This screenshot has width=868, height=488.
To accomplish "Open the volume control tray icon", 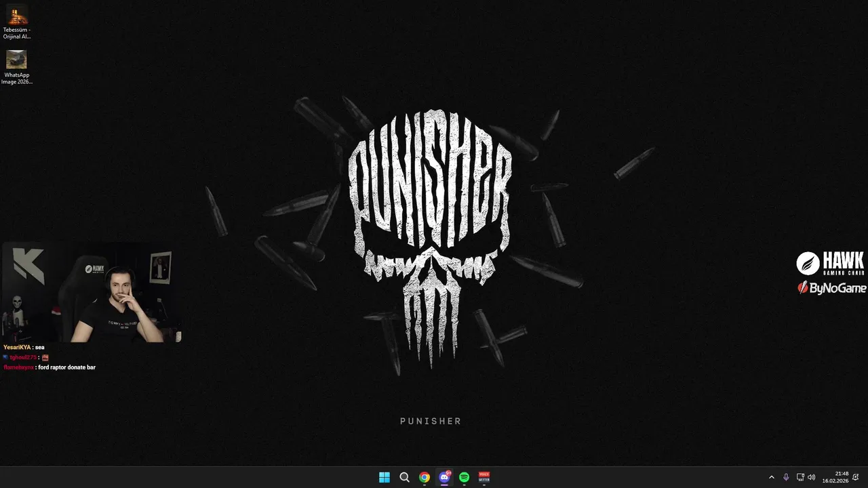I will [x=812, y=477].
